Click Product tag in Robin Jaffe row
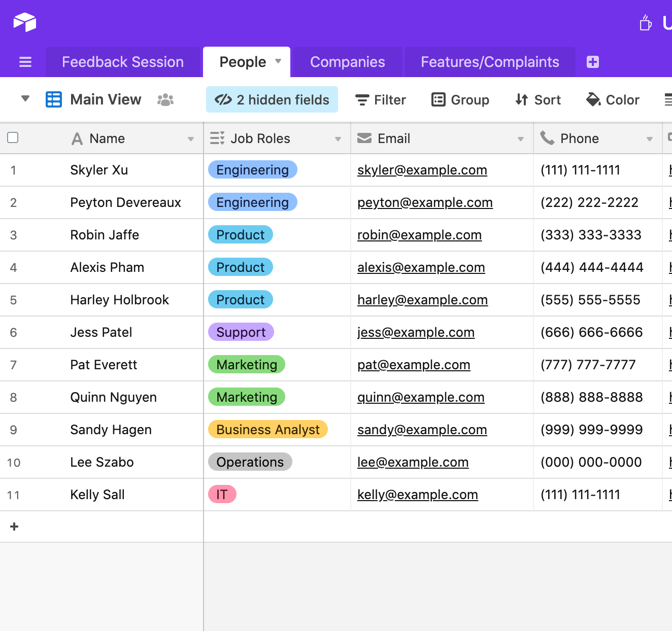The width and height of the screenshot is (672, 631). [x=241, y=235]
